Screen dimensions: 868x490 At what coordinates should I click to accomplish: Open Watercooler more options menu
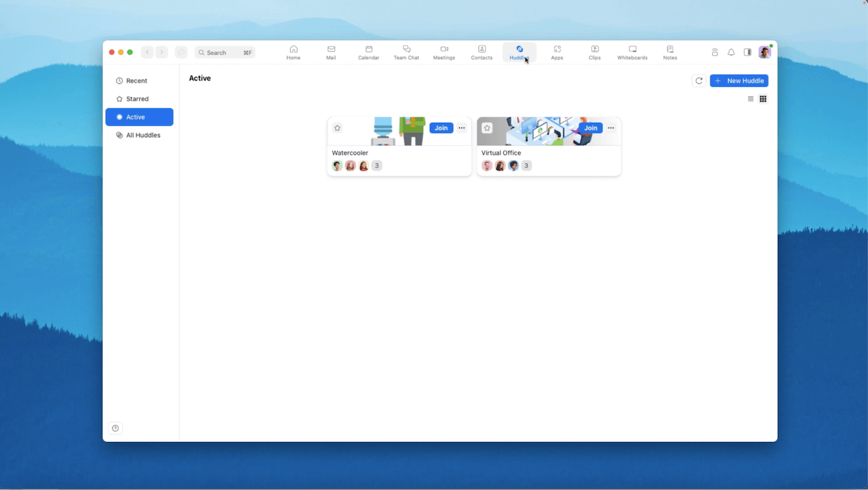click(462, 128)
